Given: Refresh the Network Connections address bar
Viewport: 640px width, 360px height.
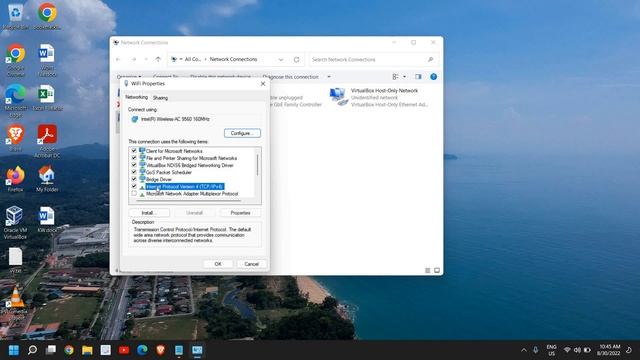Looking at the screenshot, I should 297,60.
